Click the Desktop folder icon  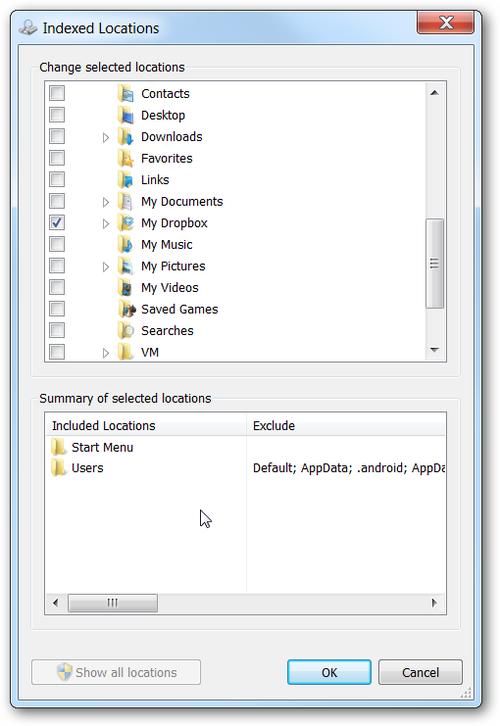pos(126,115)
